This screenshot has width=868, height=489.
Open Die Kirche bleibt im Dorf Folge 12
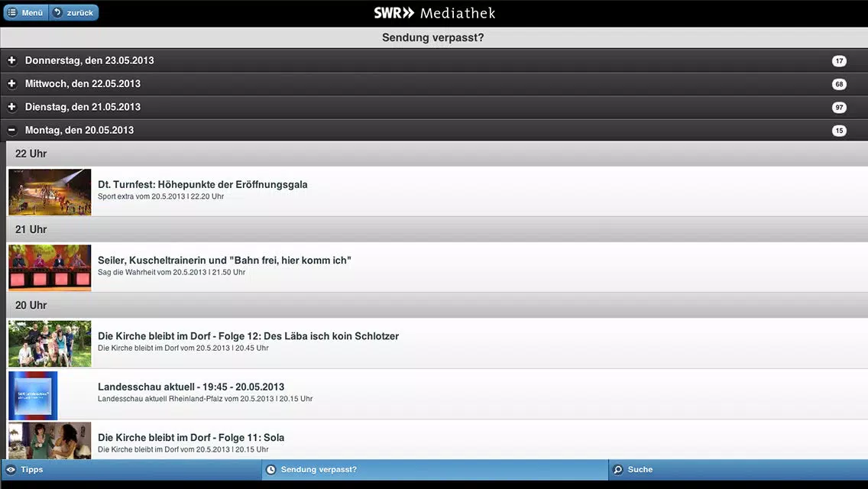tap(248, 336)
